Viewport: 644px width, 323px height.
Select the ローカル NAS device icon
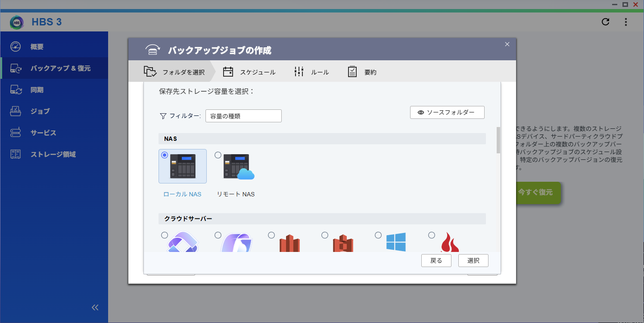(x=183, y=166)
